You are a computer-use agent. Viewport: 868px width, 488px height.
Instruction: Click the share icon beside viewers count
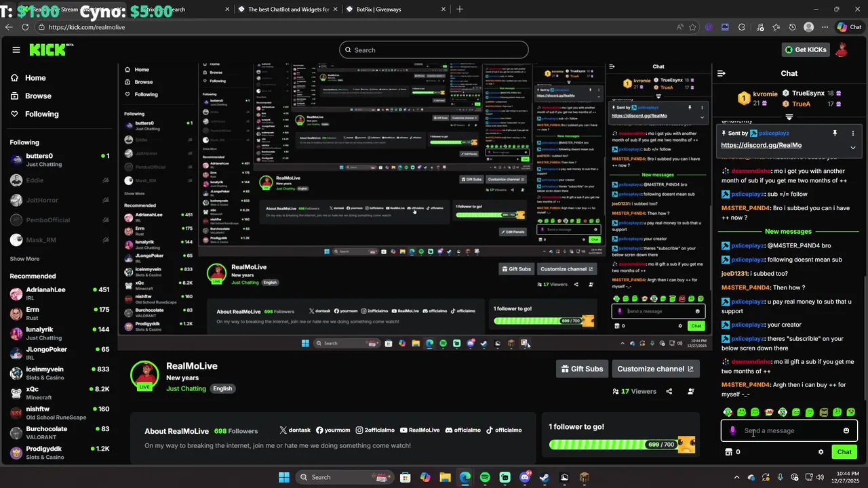tap(669, 391)
